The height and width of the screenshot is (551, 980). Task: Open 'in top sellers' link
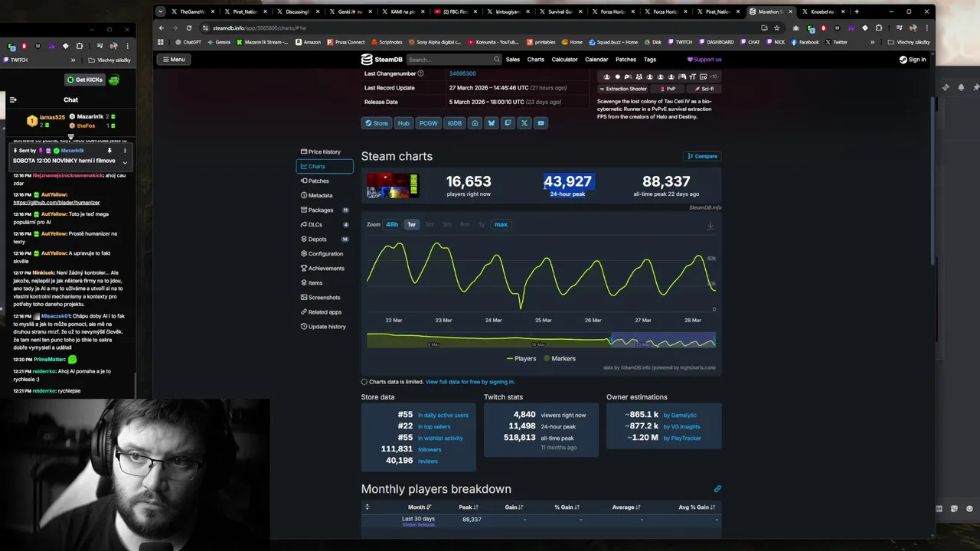(435, 426)
